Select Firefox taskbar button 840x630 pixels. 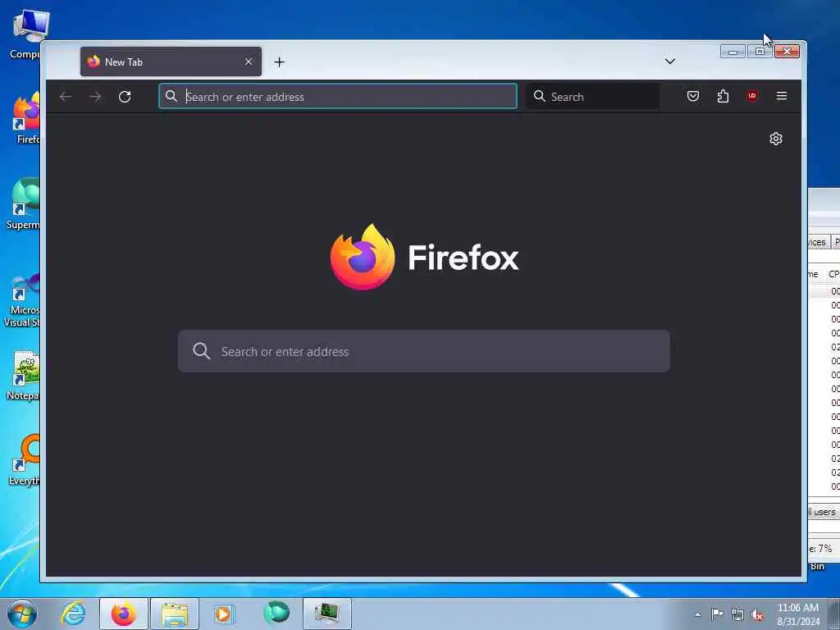(124, 614)
